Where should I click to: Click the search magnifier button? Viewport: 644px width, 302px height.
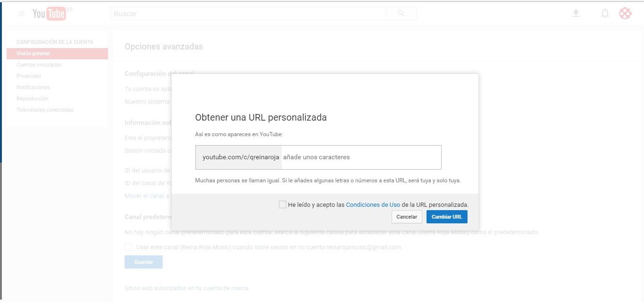coord(401,14)
